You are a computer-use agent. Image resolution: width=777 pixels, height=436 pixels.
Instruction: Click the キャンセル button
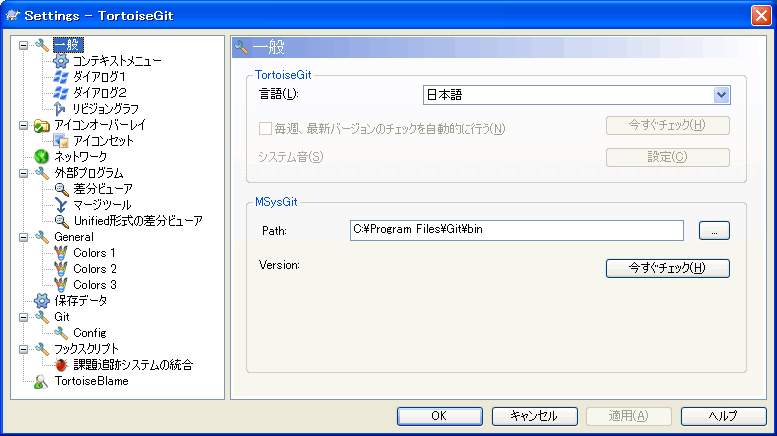pos(534,416)
